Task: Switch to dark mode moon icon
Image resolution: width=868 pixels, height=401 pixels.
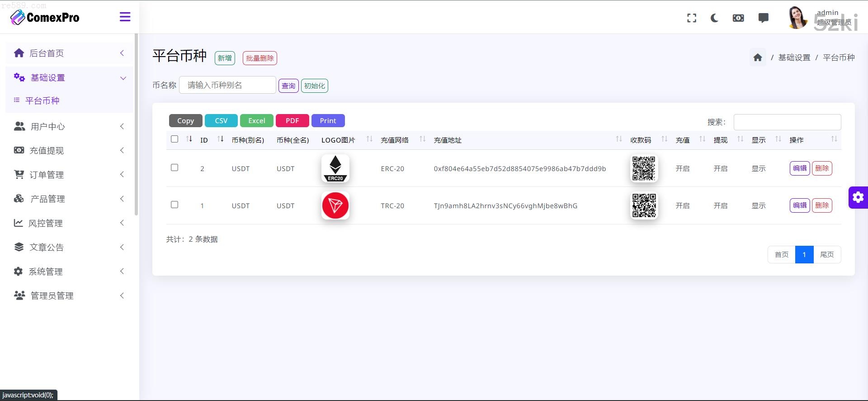Action: tap(714, 18)
